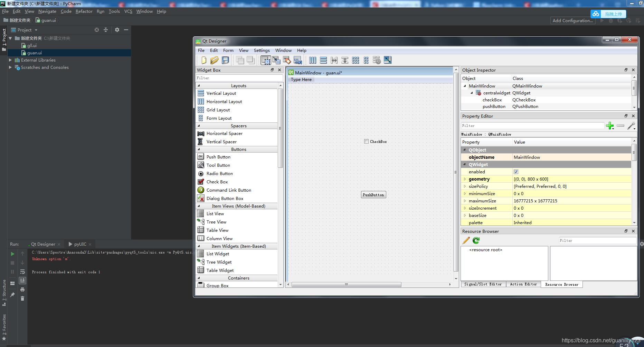Reload resources with green refresh icon
Image resolution: width=644 pixels, height=347 pixels.
[476, 240]
